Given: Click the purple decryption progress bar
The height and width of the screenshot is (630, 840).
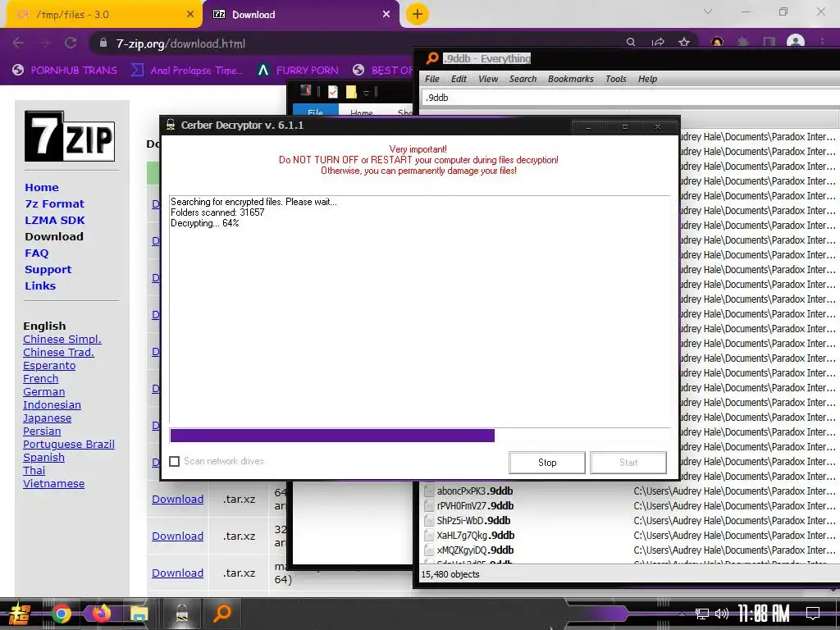Looking at the screenshot, I should click(332, 436).
